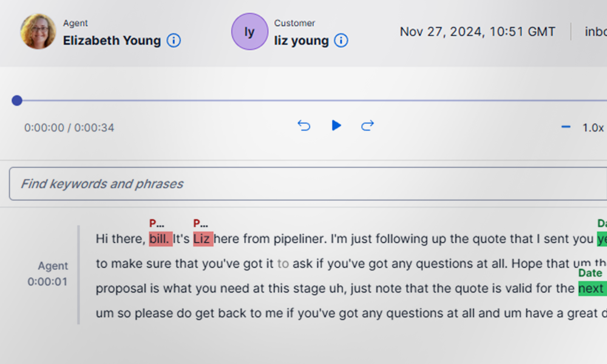Decrease playback speed with minus icon

[566, 127]
